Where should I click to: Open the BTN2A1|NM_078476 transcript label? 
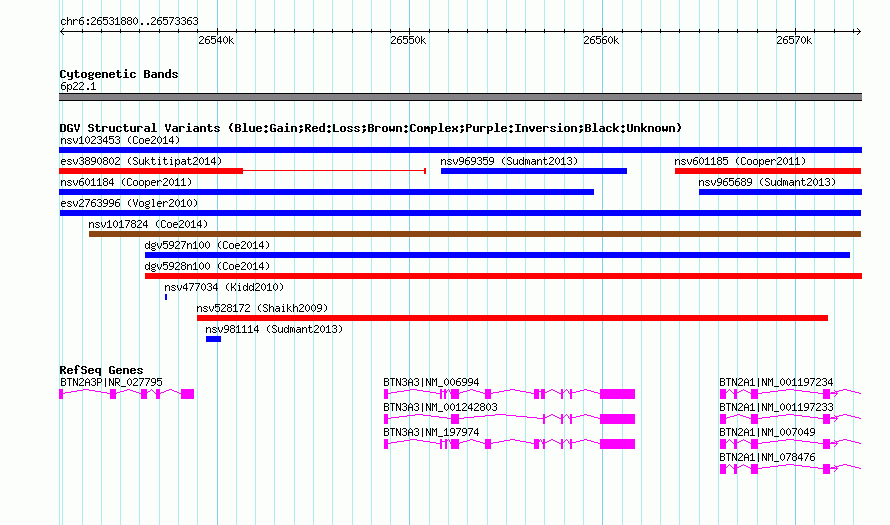pos(767,457)
